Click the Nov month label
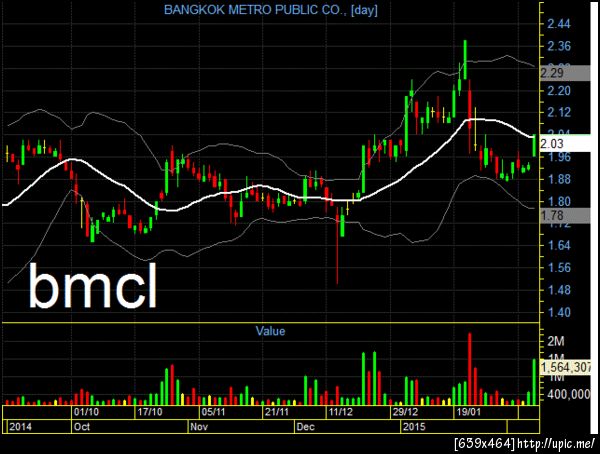The width and height of the screenshot is (600, 454). click(x=199, y=426)
